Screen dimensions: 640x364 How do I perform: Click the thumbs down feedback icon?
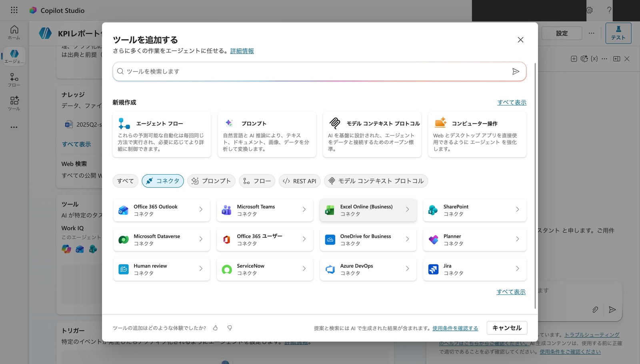coord(230,328)
